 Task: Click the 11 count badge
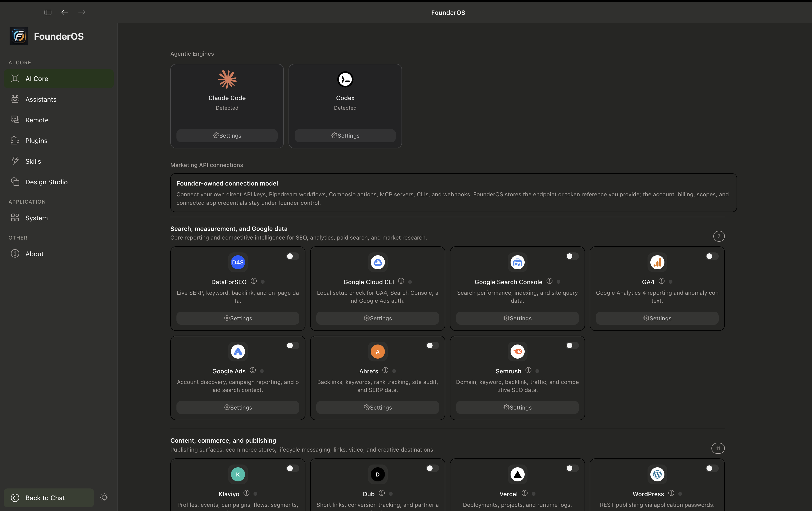click(718, 448)
